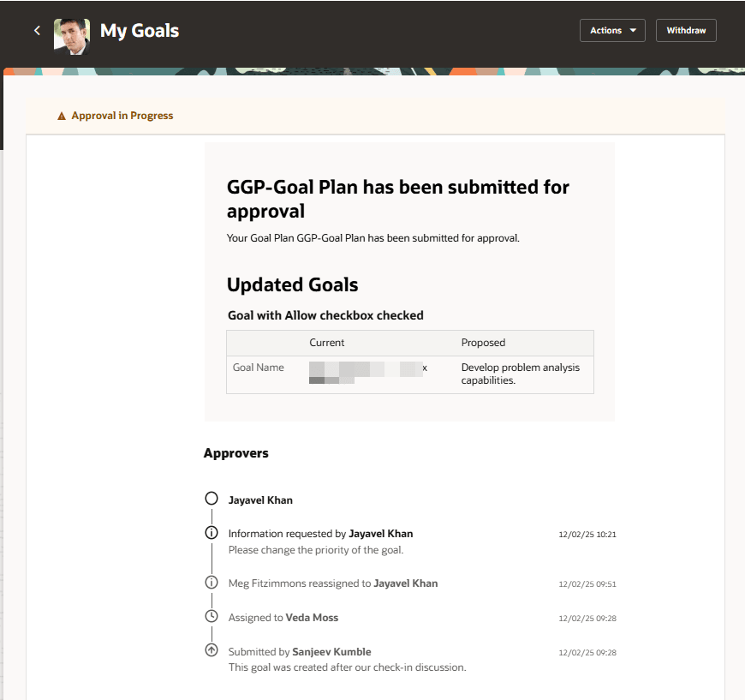Click submitter name Sanjeev Kumble
This screenshot has height=700, width=745.
click(331, 651)
